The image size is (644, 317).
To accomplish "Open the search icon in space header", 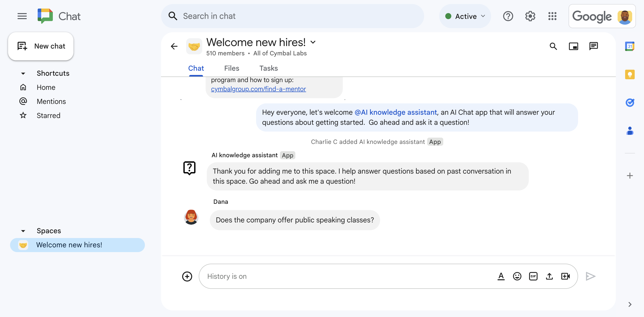I will pyautogui.click(x=554, y=46).
